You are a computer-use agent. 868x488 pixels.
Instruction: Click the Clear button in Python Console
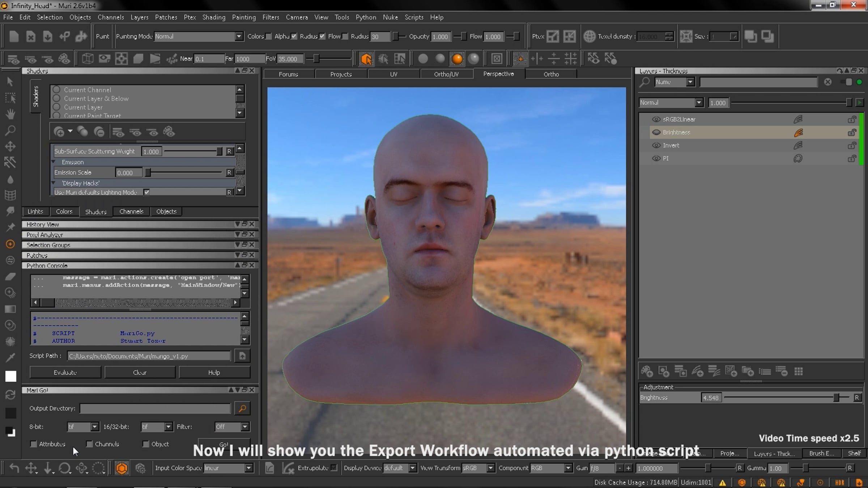point(140,372)
